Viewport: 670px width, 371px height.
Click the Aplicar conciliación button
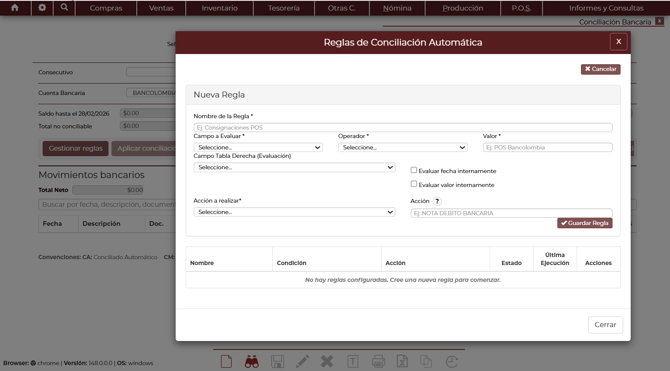point(144,148)
